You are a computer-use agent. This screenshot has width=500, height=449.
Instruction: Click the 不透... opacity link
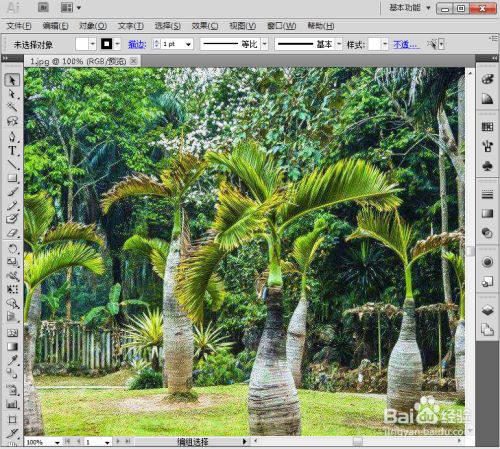tap(406, 44)
